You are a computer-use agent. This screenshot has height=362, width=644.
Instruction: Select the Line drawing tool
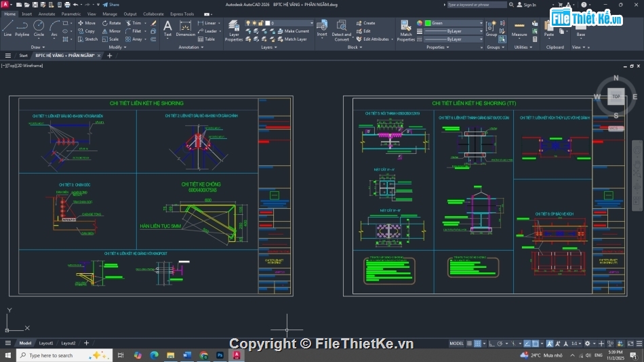7,27
